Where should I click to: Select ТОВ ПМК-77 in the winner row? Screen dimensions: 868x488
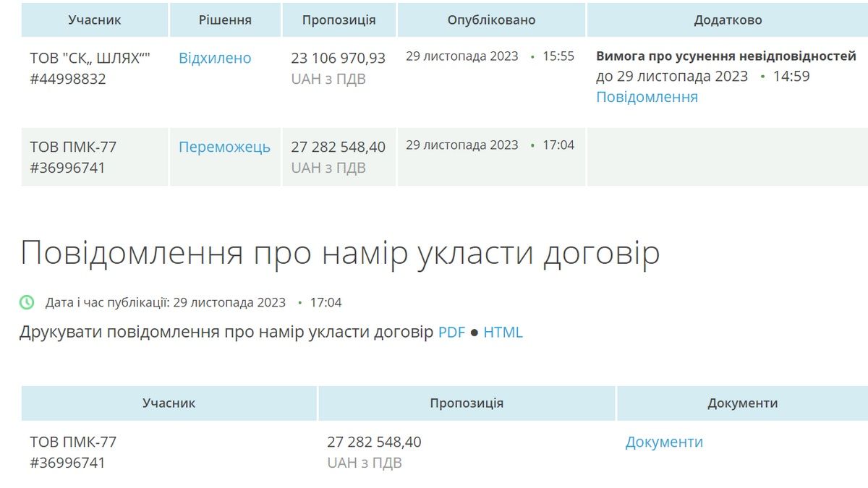tap(73, 147)
